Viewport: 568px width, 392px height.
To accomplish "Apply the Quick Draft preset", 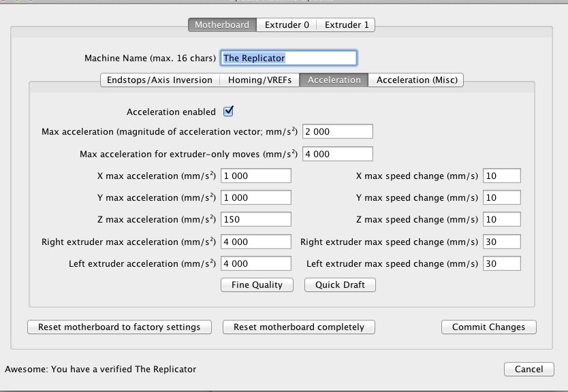I will 340,285.
